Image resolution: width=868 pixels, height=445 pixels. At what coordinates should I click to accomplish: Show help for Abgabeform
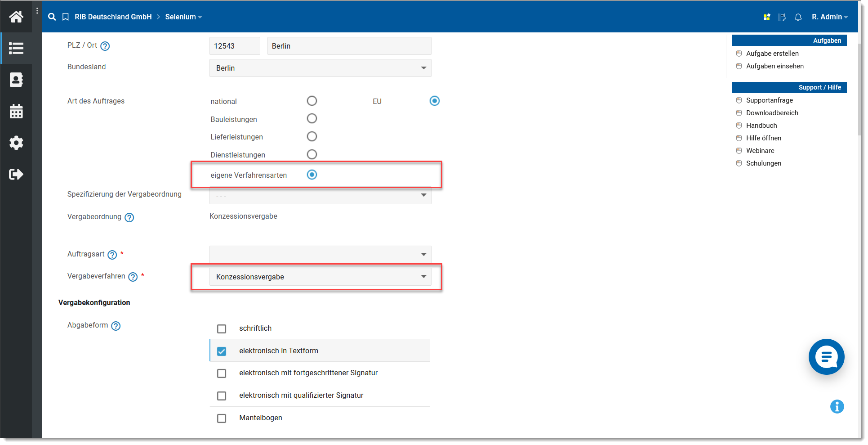click(116, 326)
